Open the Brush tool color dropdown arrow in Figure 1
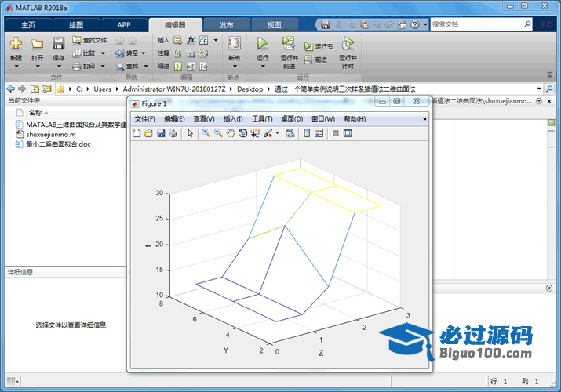The height and width of the screenshot is (392, 561). [x=277, y=133]
